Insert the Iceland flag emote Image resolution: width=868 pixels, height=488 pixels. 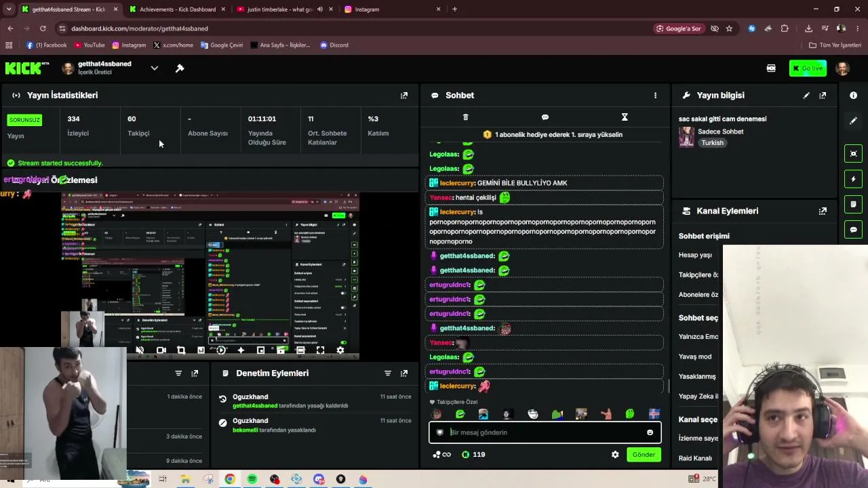[654, 414]
